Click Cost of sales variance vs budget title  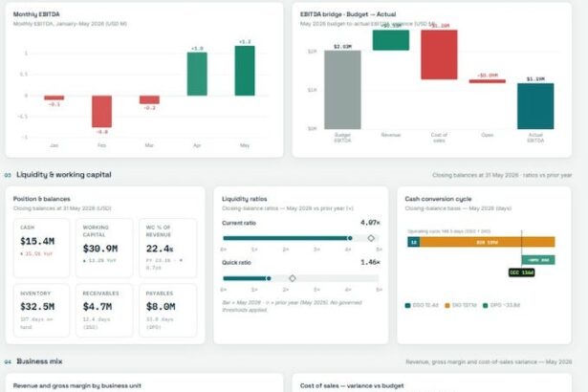pos(352,385)
